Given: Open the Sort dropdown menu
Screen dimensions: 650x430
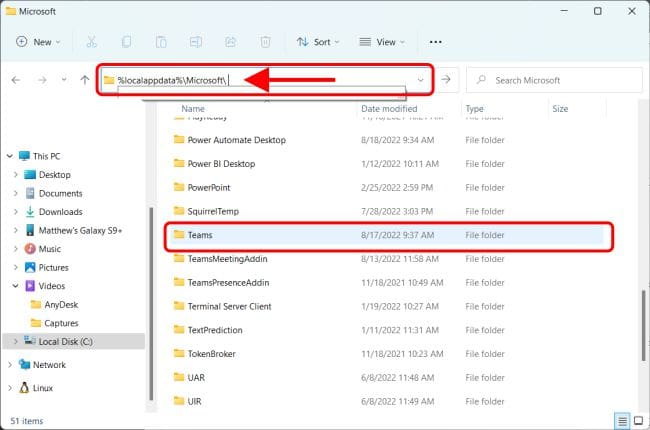Looking at the screenshot, I should [x=318, y=42].
